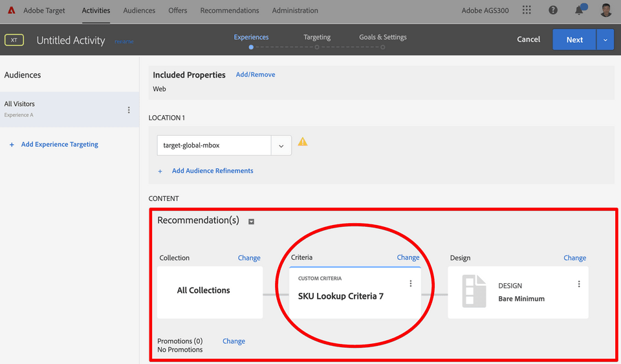The width and height of the screenshot is (621, 364).
Task: Go to the Audiences tab
Action: 139,10
